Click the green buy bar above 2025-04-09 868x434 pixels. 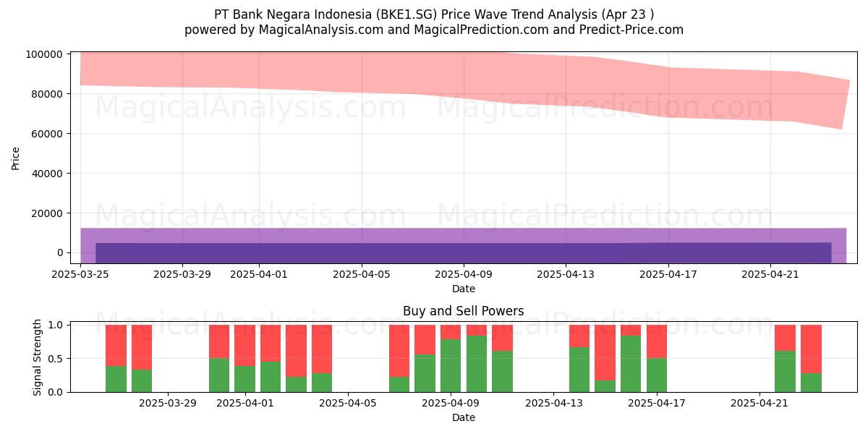451,365
